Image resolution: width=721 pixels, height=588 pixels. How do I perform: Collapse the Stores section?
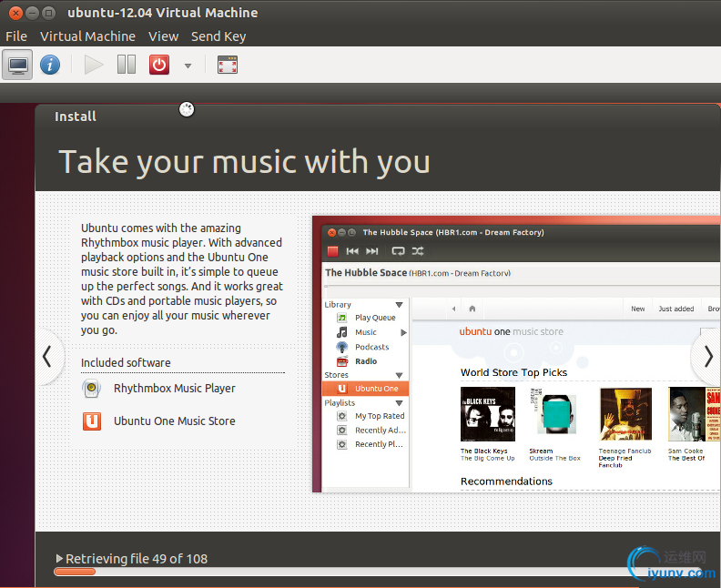399,375
